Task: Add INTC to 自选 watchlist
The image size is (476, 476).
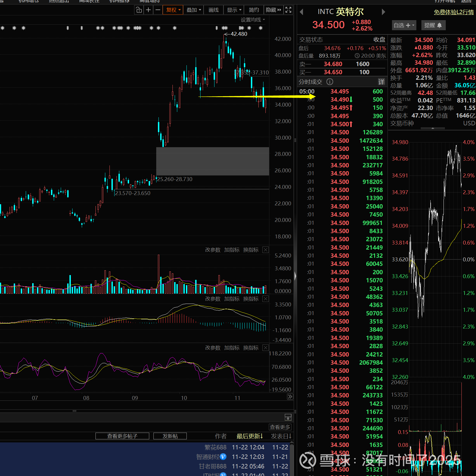Action: click(404, 25)
